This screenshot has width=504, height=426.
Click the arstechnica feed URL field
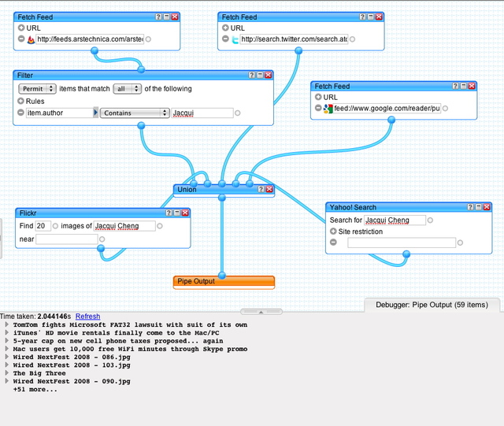coord(90,39)
